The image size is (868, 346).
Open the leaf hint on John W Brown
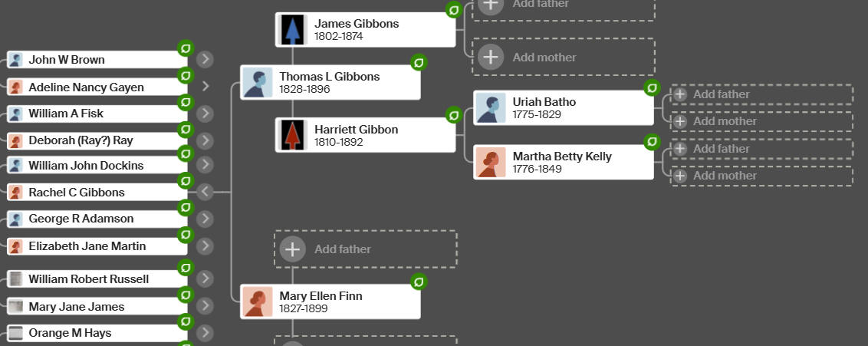tap(186, 48)
